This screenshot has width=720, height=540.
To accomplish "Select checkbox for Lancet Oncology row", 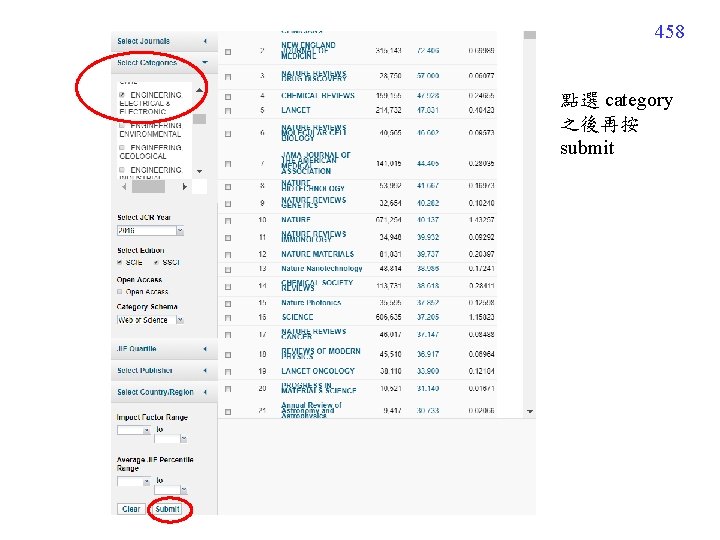I will click(x=228, y=372).
